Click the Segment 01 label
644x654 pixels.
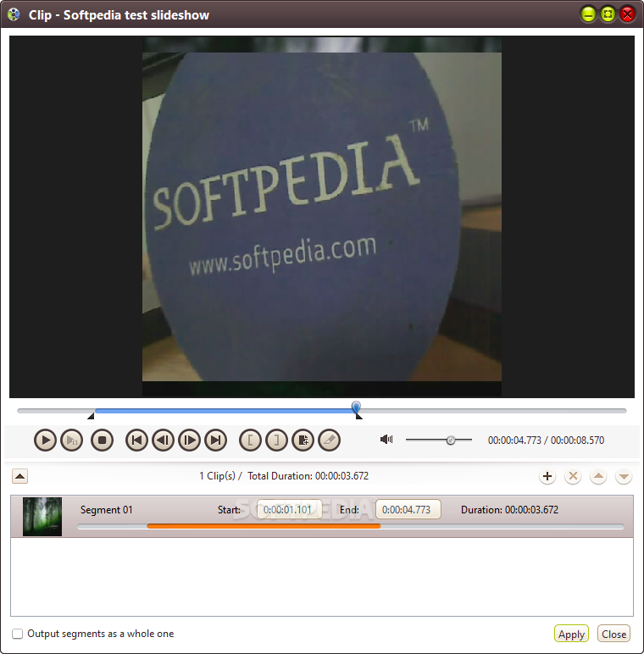pyautogui.click(x=107, y=510)
